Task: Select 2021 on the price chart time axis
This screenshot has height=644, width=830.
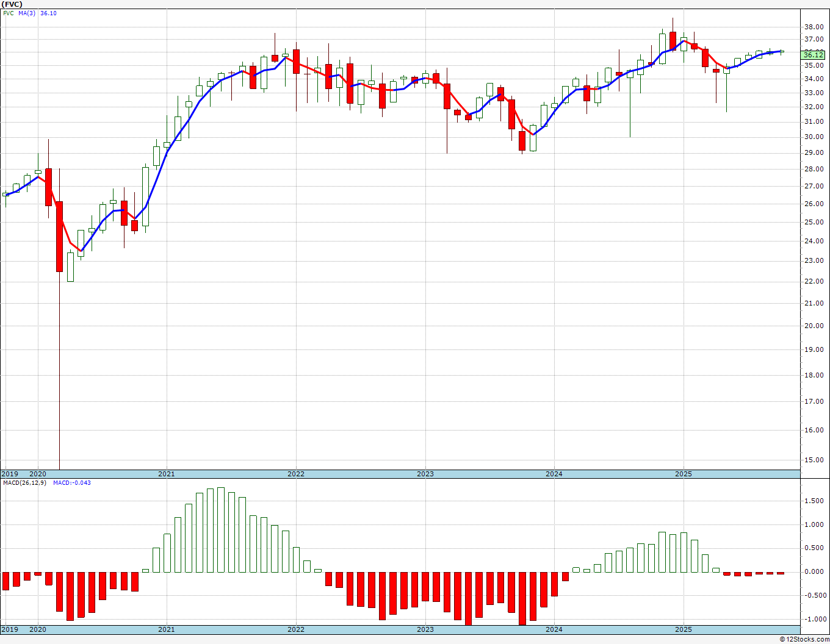Action: click(167, 474)
